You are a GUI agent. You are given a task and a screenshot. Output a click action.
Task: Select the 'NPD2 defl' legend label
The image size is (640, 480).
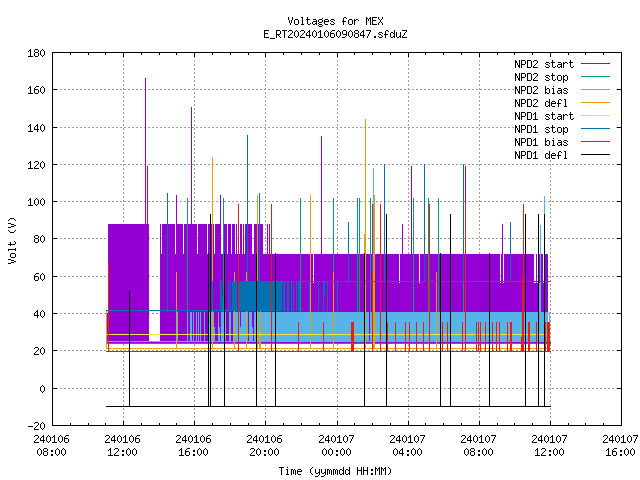point(541,103)
